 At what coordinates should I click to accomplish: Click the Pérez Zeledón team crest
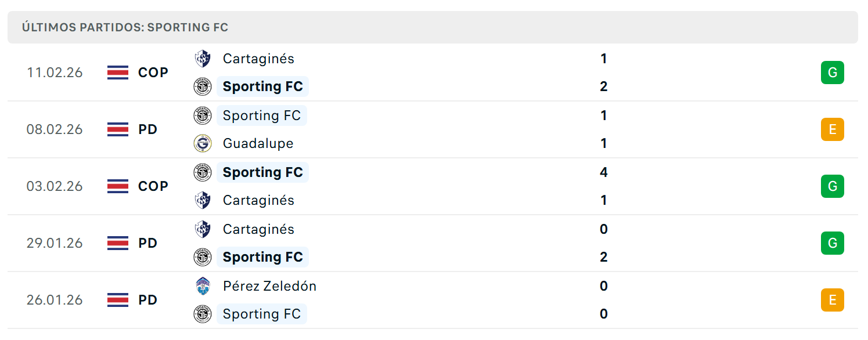pos(203,286)
